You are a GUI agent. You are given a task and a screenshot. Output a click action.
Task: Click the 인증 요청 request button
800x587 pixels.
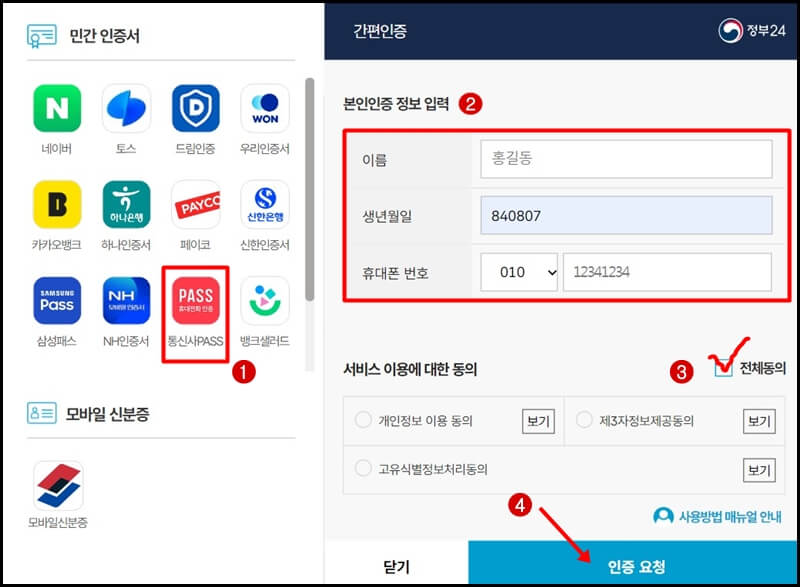(633, 564)
